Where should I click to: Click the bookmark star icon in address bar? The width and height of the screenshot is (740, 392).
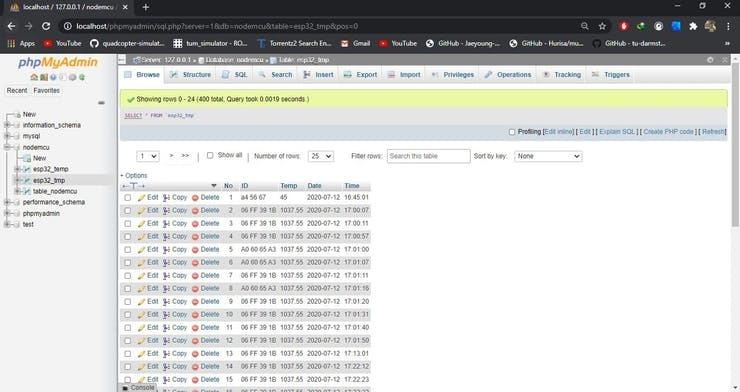coord(602,26)
